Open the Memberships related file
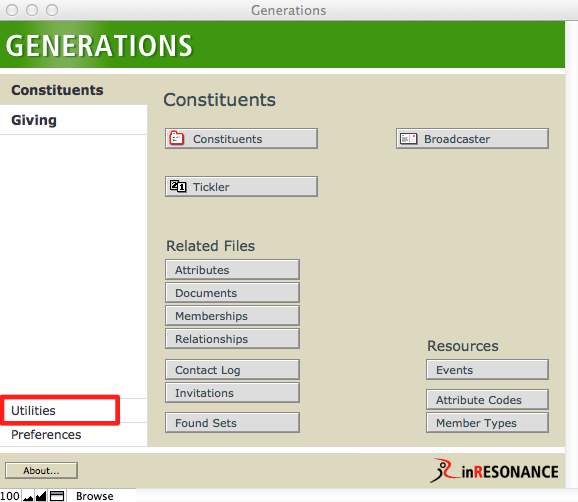Screen dimensions: 578x502 [232, 316]
